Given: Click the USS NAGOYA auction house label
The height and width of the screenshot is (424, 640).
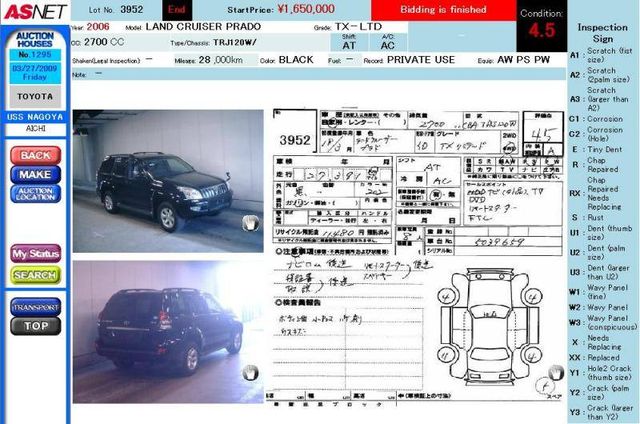Looking at the screenshot, I should click(35, 117).
